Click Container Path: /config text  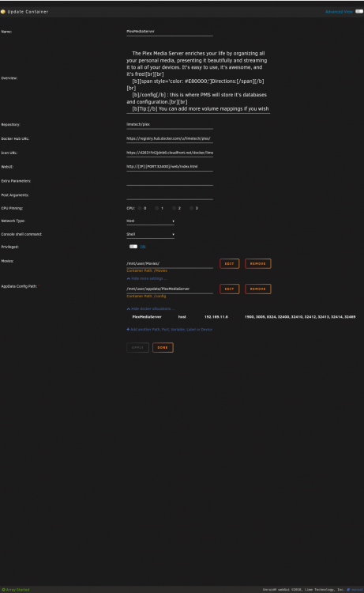click(146, 296)
